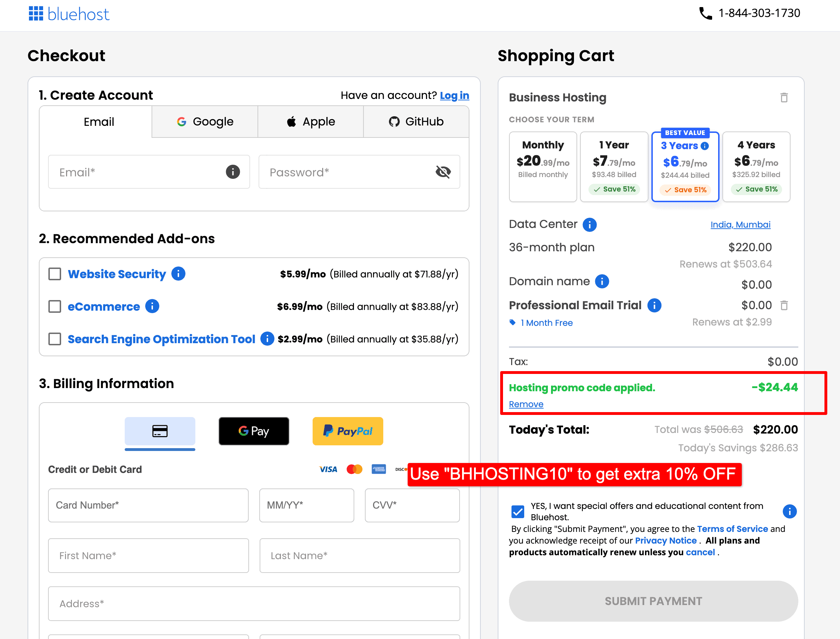Image resolution: width=840 pixels, height=639 pixels.
Task: Click the Email field info icon
Action: coord(233,172)
